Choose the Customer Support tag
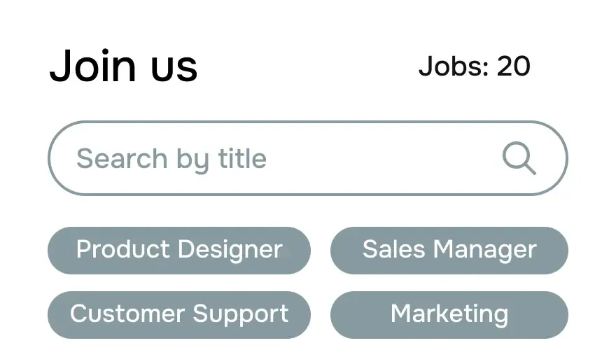The height and width of the screenshot is (364, 616). 179,314
